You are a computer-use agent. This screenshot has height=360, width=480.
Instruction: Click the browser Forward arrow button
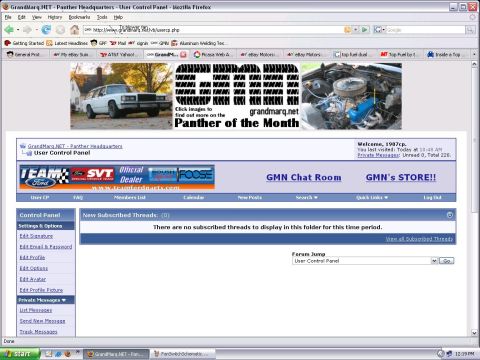(28, 30)
